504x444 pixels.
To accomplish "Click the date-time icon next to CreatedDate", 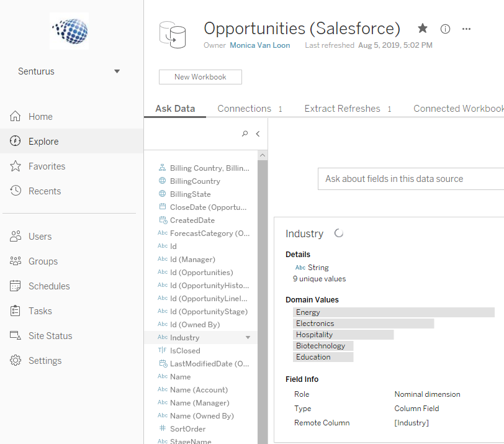I will click(x=161, y=220).
